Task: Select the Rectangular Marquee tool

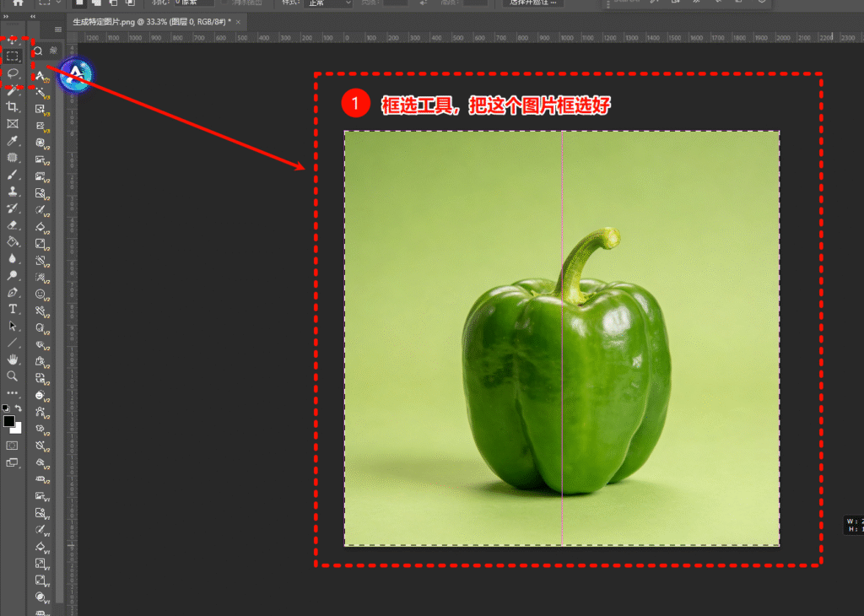Action: point(13,57)
